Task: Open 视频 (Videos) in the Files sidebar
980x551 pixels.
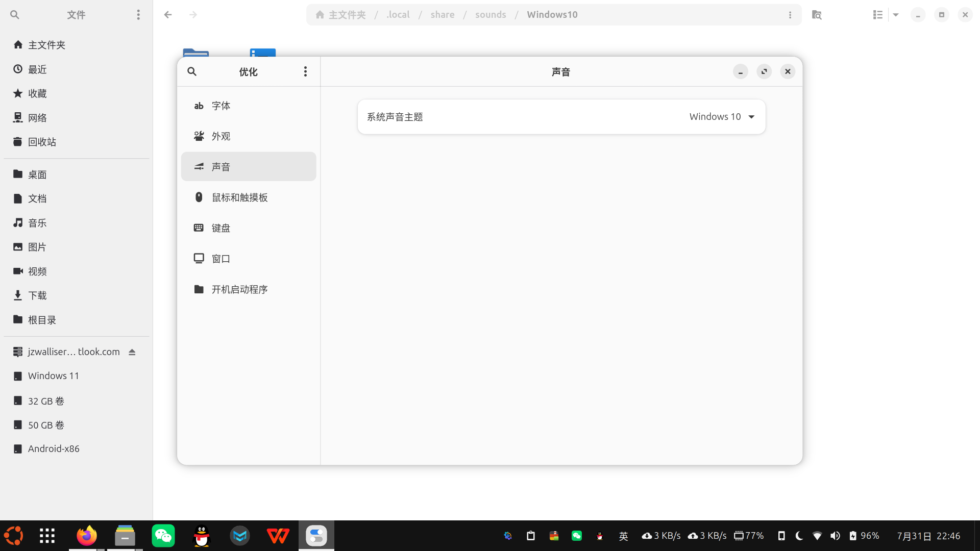Action: pos(77,271)
